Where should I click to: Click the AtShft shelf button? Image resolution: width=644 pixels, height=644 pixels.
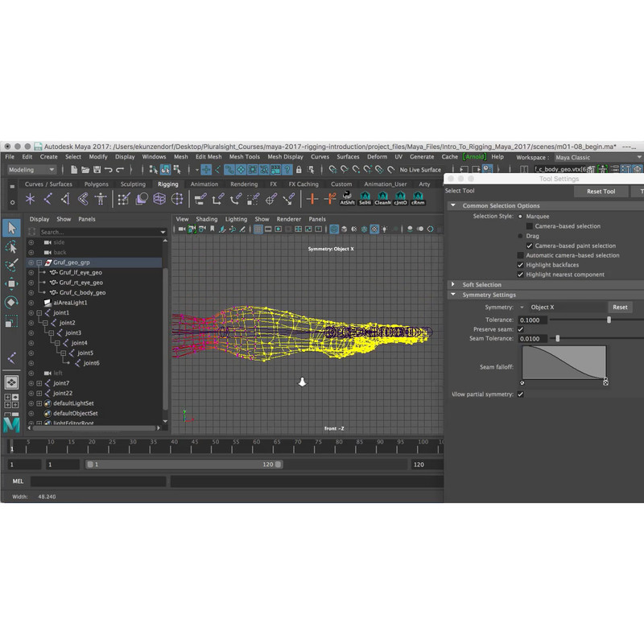point(347,199)
